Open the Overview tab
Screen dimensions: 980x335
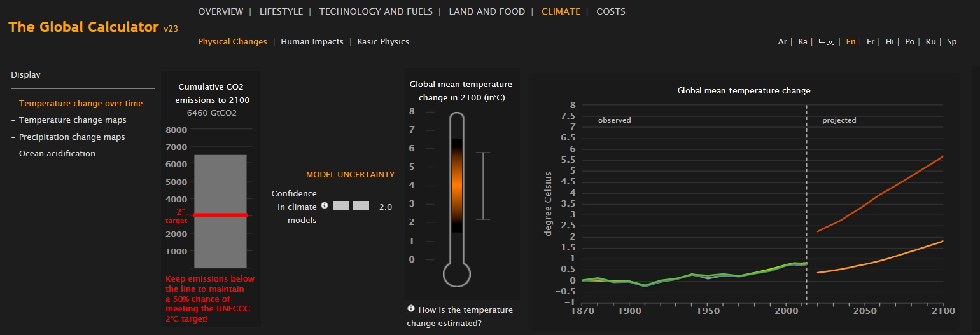(220, 11)
